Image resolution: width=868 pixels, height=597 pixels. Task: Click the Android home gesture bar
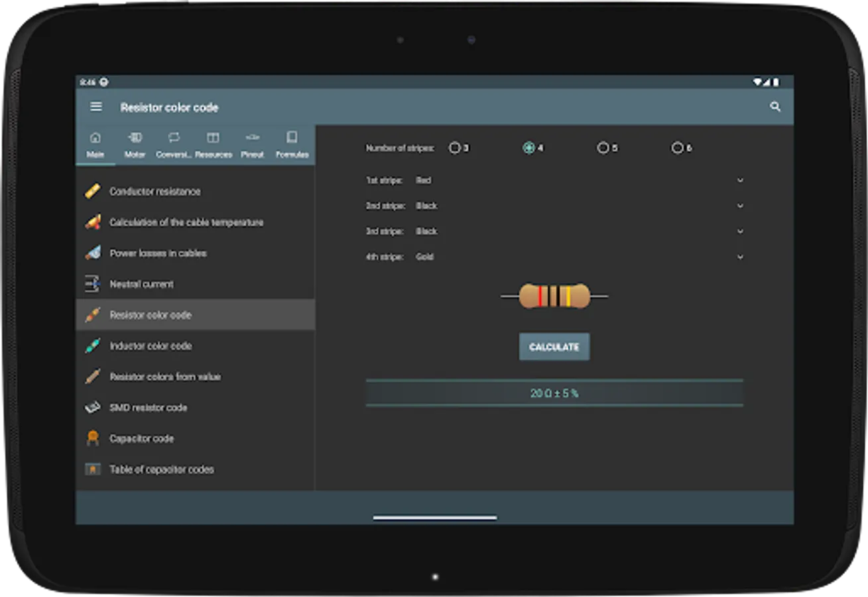(x=435, y=518)
